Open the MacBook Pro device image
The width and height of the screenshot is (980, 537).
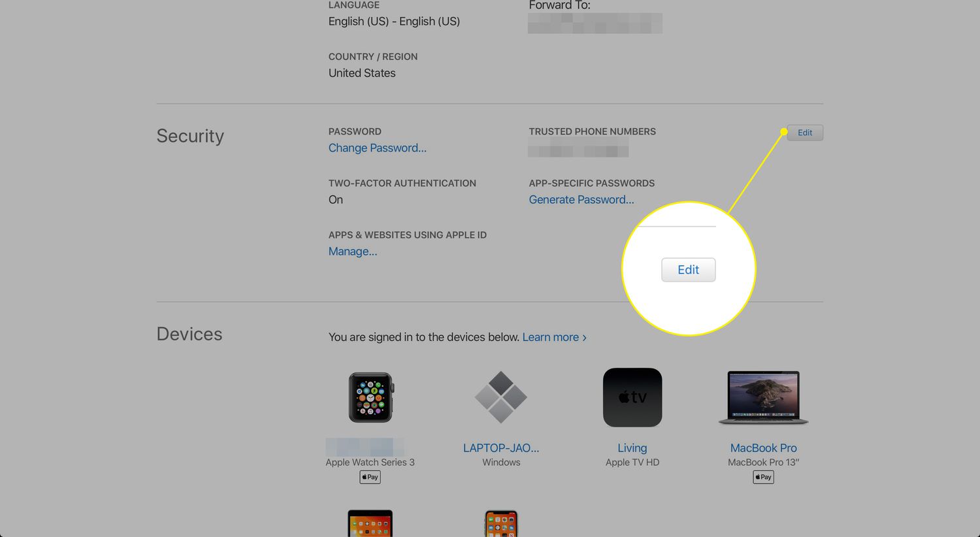tap(763, 397)
